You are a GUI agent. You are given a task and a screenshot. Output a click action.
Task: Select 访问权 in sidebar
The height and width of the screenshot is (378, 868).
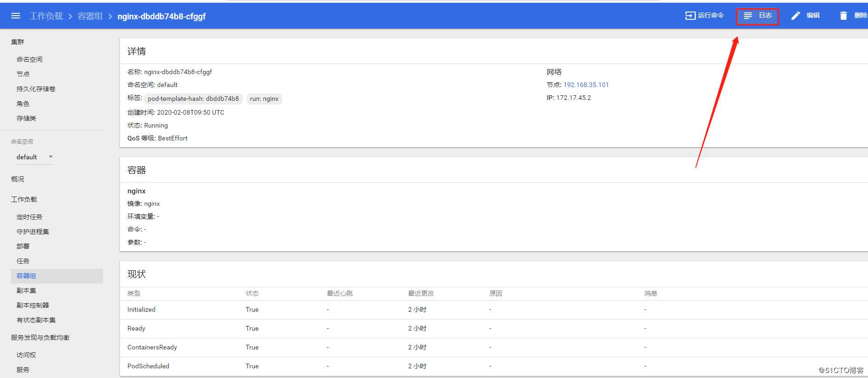(26, 355)
